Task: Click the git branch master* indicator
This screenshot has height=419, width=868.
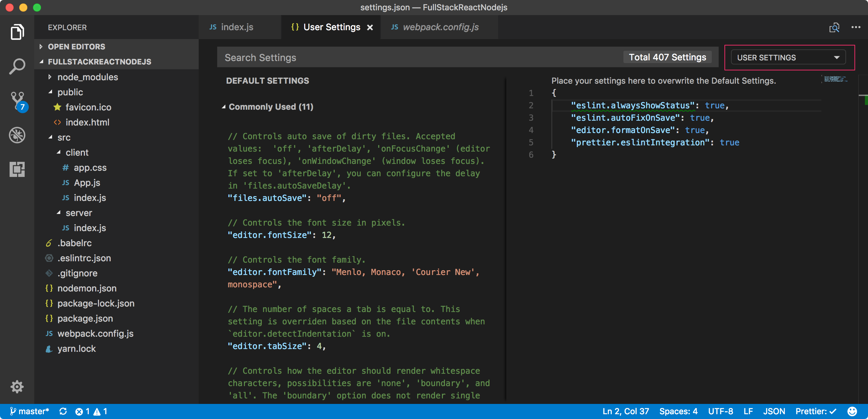Action: (29, 411)
